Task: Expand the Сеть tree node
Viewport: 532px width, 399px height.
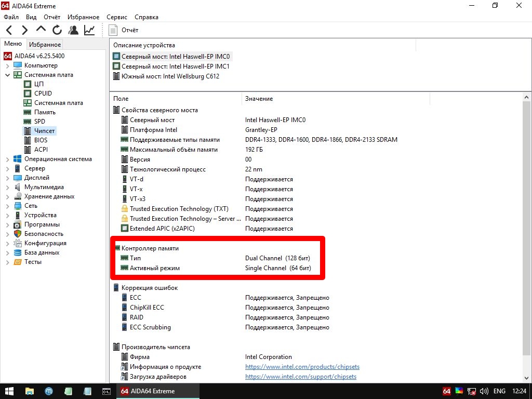Action: pos(7,206)
